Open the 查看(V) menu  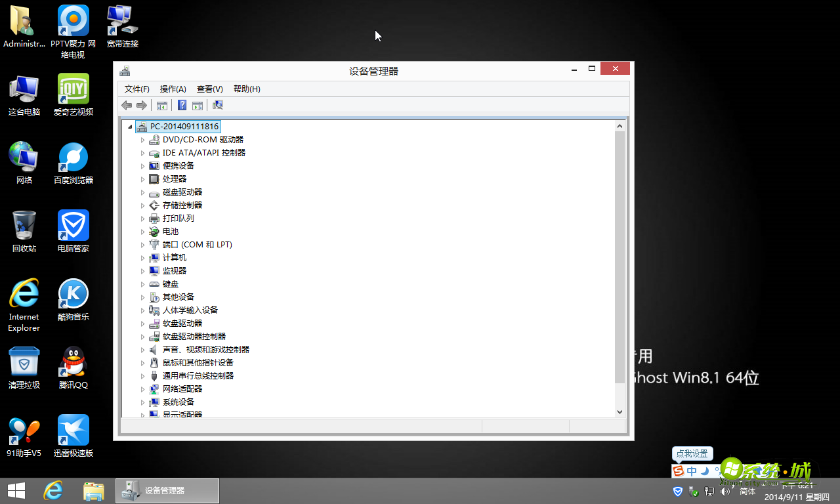(x=209, y=89)
